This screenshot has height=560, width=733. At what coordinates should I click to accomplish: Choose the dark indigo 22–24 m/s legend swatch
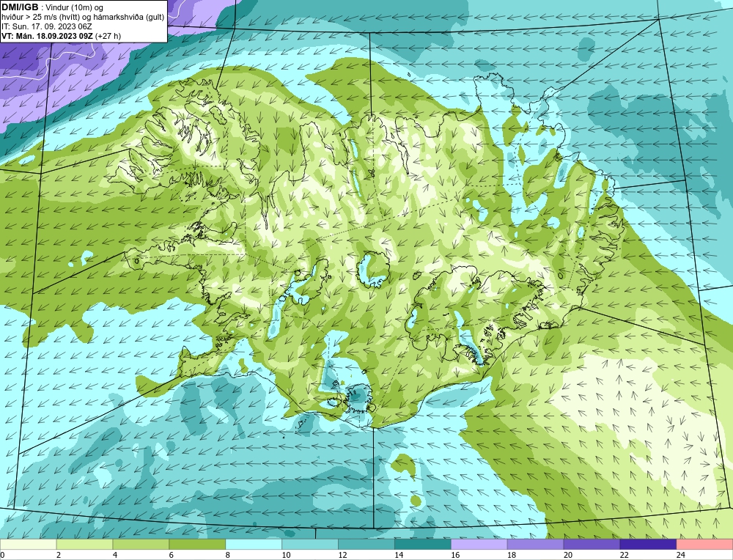649,545
